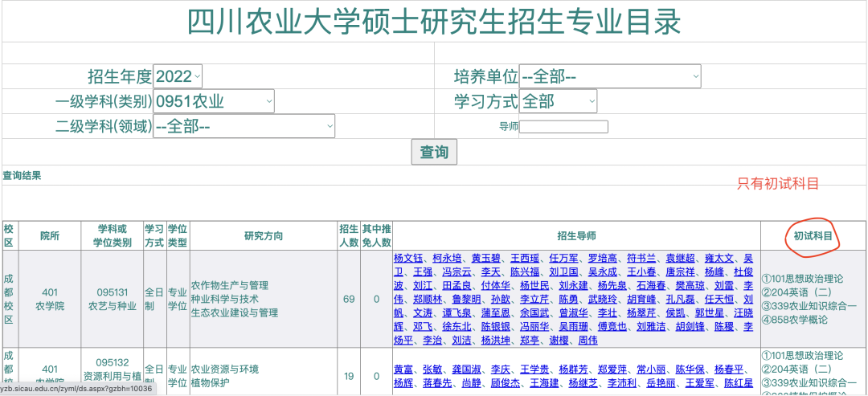Click advisor name 刘卫国
This screenshot has width=868, height=396.
pos(563,272)
